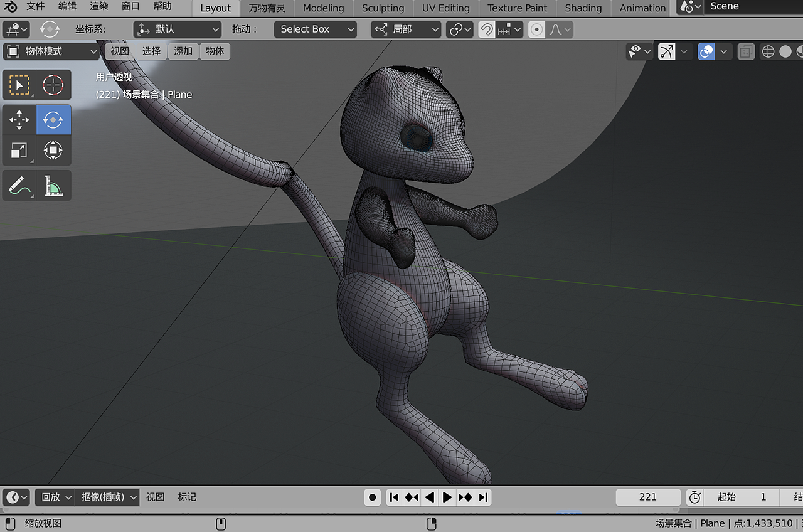Activate the Move tool
Image resolution: width=803 pixels, height=532 pixels.
(19, 120)
